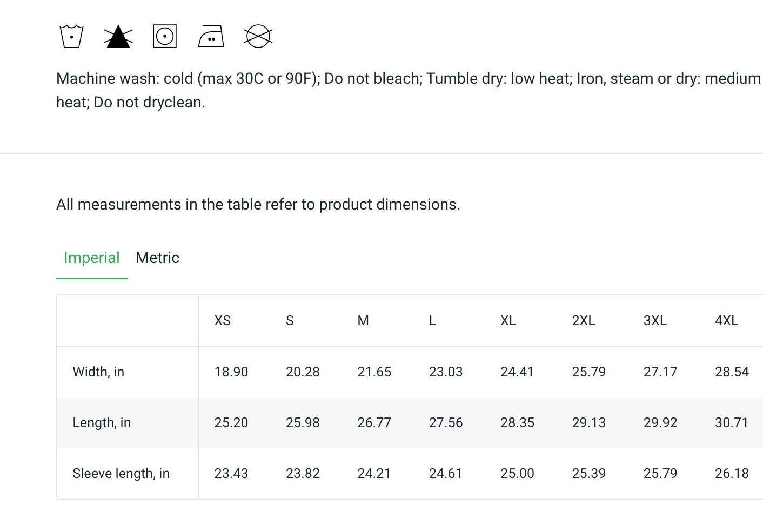763x532 pixels.
Task: Click the do not dryclean icon
Action: [x=258, y=36]
